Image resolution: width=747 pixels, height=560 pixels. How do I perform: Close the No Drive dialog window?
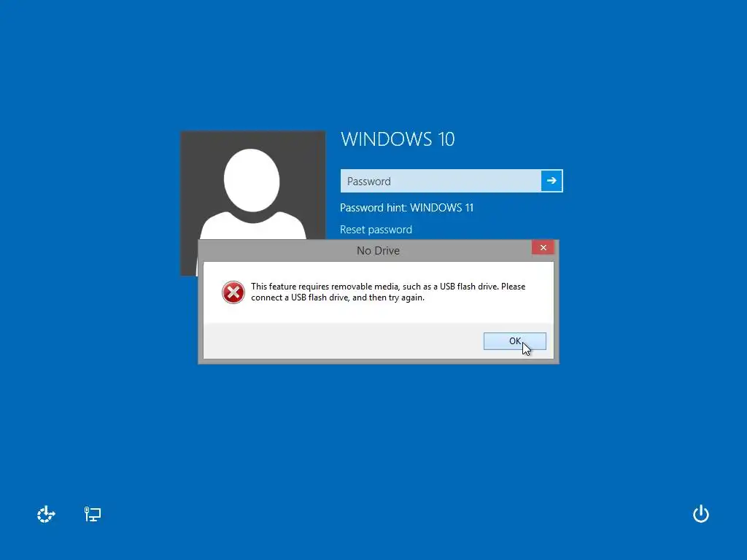click(x=543, y=248)
